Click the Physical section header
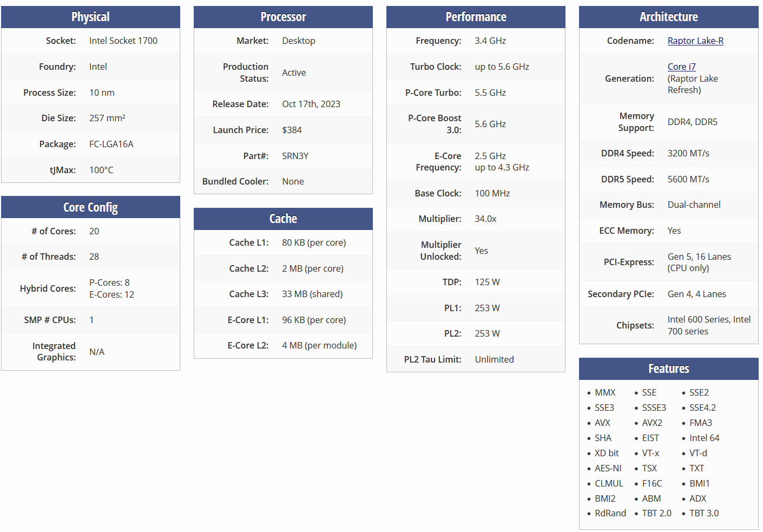This screenshot has height=532, width=763. tap(90, 17)
